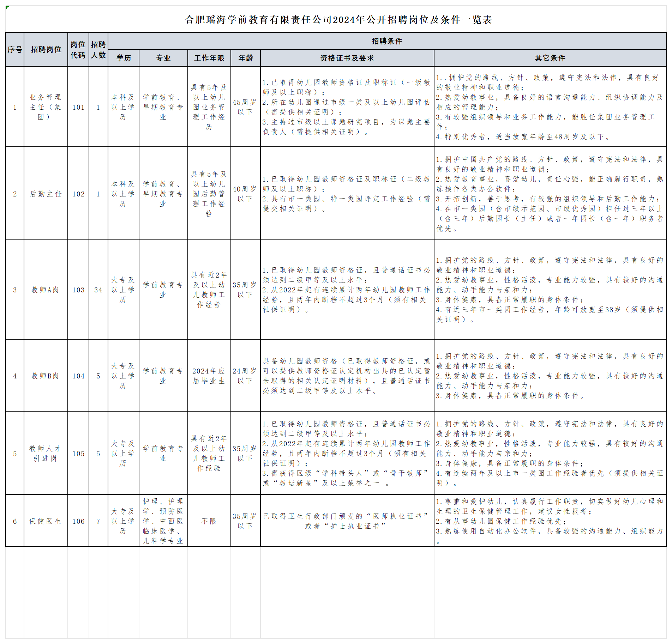The width and height of the screenshot is (672, 644).
Task: Click the 教师人才引进岗 position cell
Action: [x=46, y=453]
